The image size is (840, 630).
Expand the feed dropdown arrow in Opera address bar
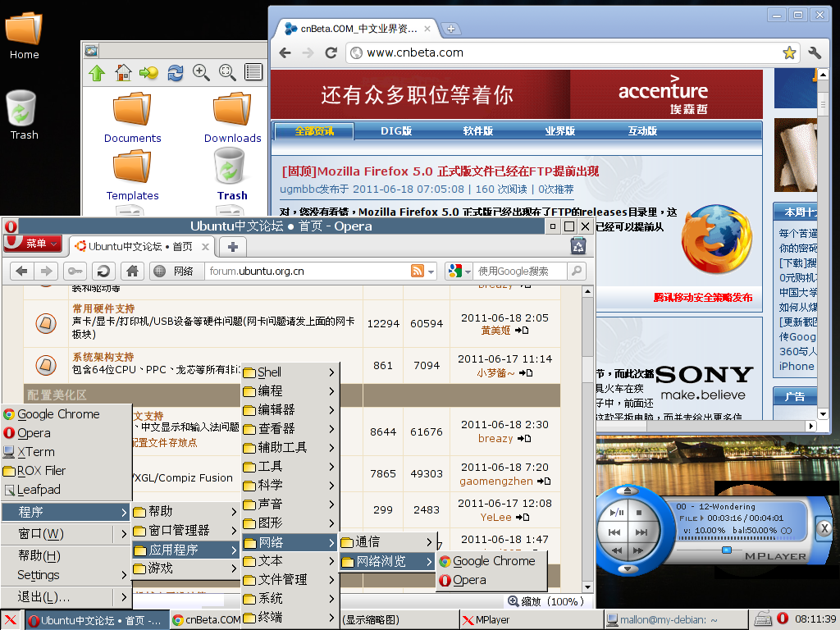click(431, 272)
